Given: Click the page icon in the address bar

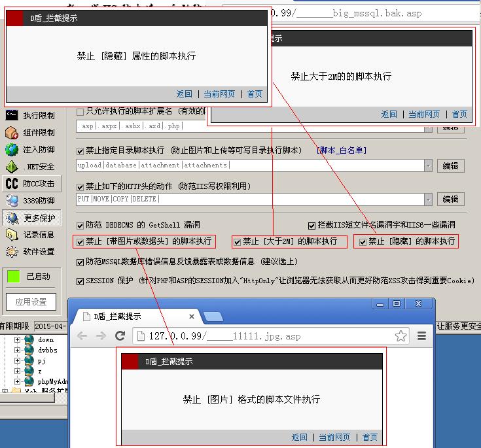Looking at the screenshot, I should click(x=141, y=336).
